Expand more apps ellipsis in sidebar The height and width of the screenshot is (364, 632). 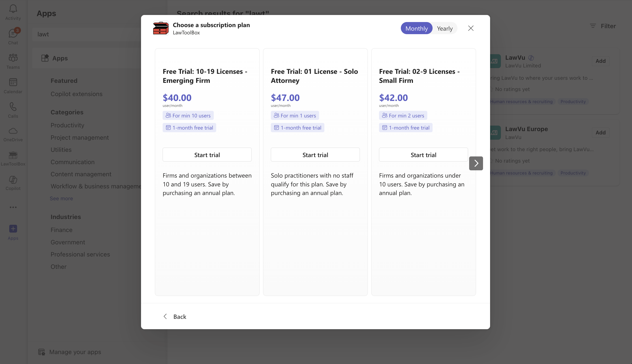click(x=13, y=207)
